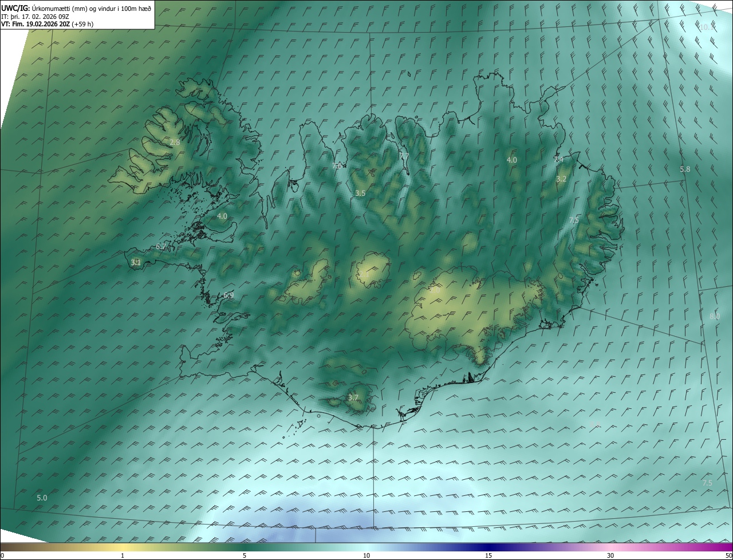Screen dimensions: 733x560
Task: Click the 3.7 value near the south coast
Action: (x=353, y=397)
